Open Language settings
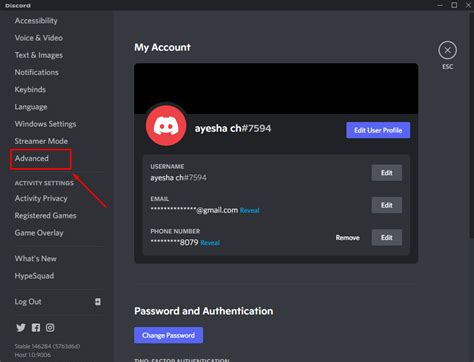Screen dimensions: 474x362 point(31,107)
